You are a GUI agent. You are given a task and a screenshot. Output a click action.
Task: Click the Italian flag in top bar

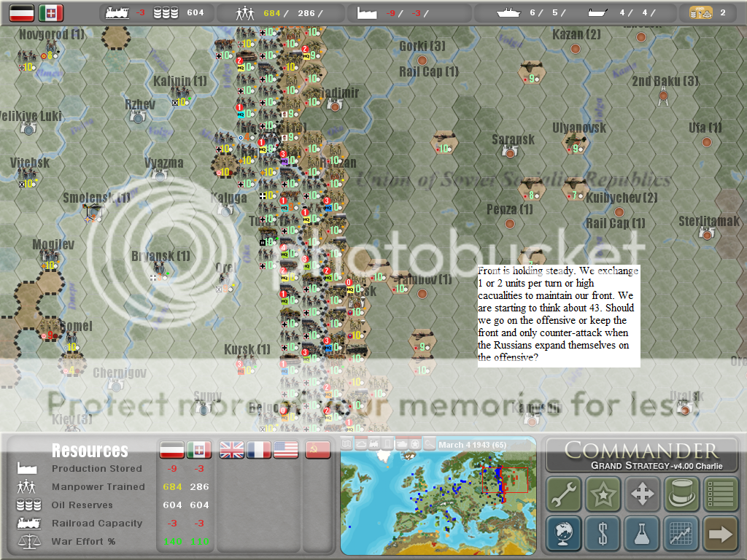[x=51, y=12]
